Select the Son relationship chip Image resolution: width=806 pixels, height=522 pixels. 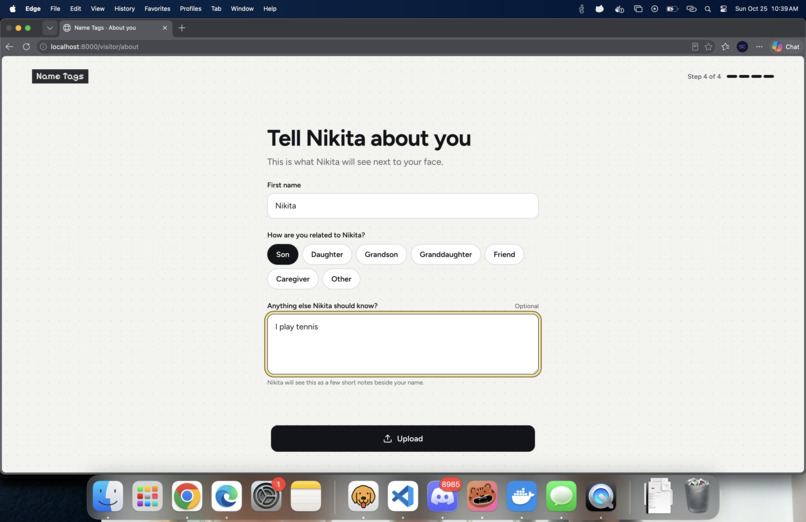click(283, 254)
